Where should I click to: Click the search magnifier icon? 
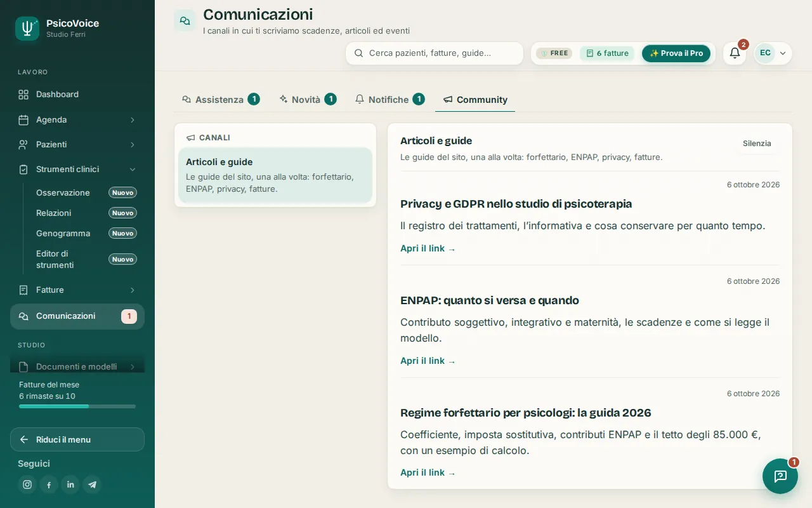pos(358,53)
